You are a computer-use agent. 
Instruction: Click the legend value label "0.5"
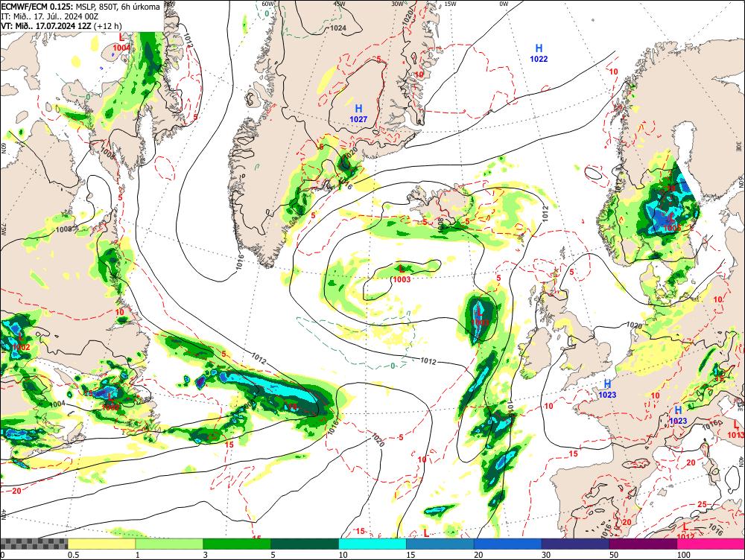[x=73, y=555]
